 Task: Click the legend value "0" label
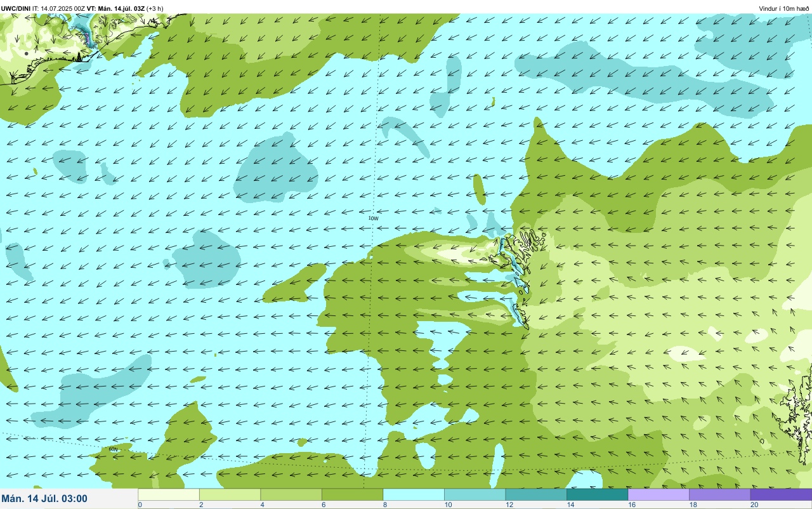(140, 505)
